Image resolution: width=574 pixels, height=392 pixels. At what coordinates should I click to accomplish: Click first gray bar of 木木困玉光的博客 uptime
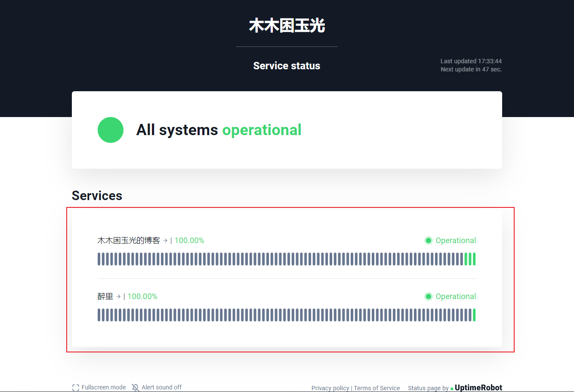click(x=99, y=259)
